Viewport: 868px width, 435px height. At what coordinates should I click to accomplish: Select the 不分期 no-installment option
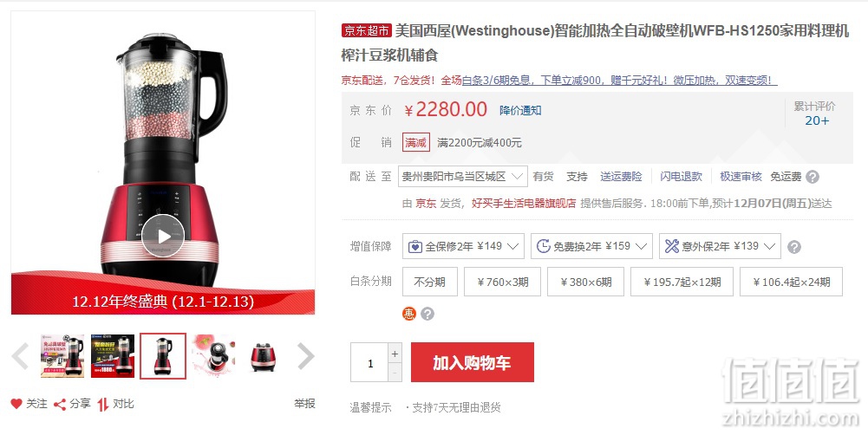point(430,282)
